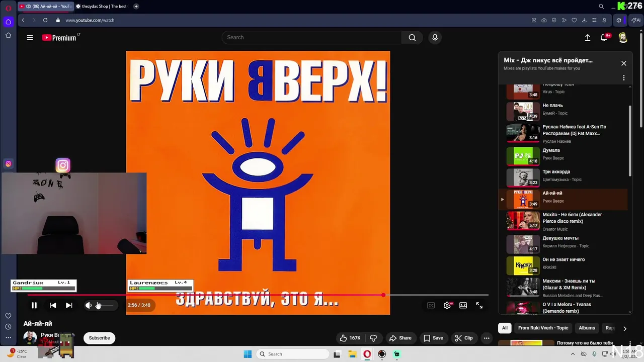Enter fullscreen video mode

tap(479, 305)
